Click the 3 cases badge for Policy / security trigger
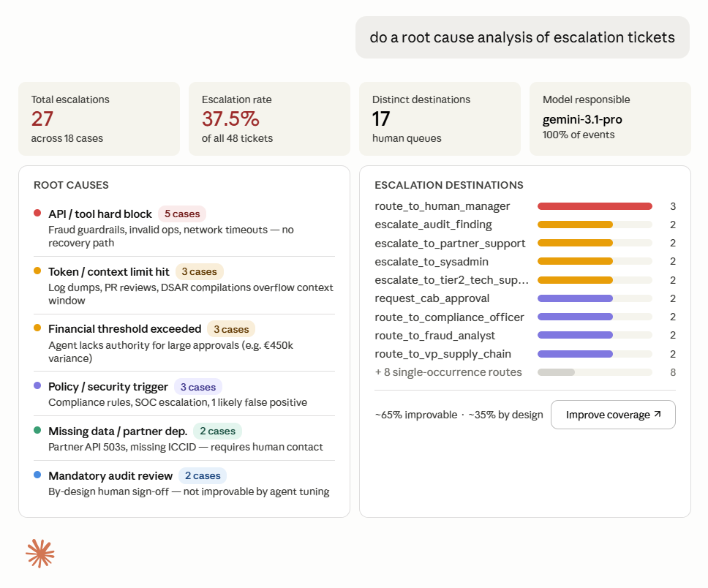This screenshot has width=708, height=588. tap(198, 387)
